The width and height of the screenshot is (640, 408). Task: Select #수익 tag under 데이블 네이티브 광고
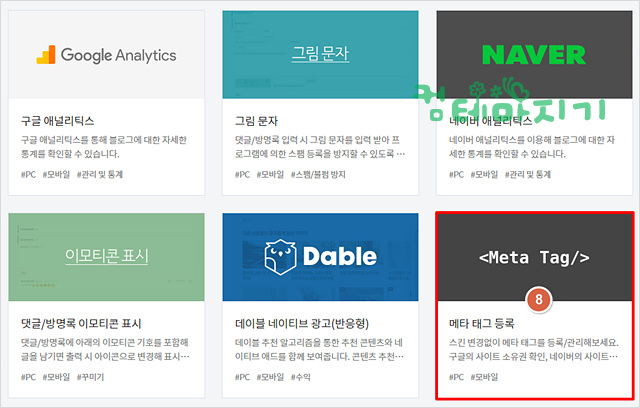[x=300, y=377]
